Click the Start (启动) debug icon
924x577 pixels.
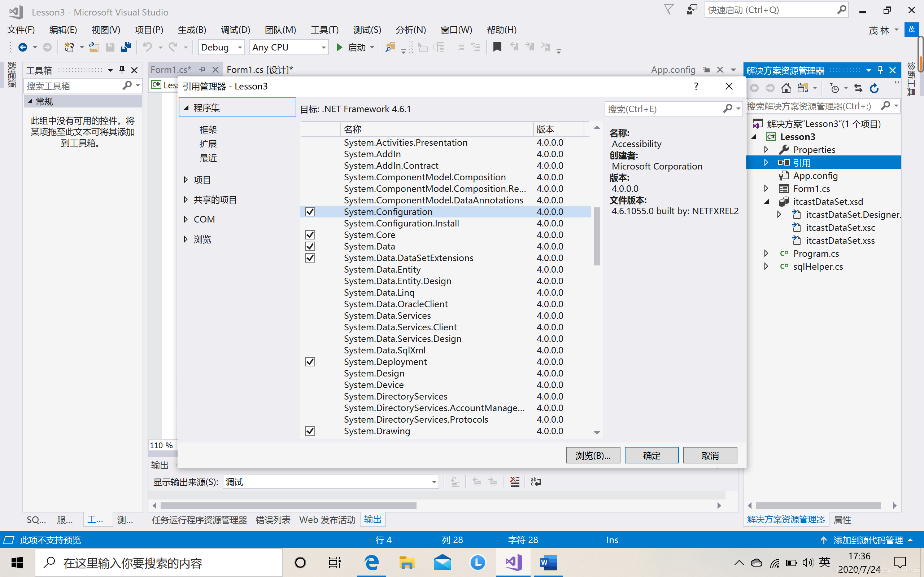click(339, 47)
